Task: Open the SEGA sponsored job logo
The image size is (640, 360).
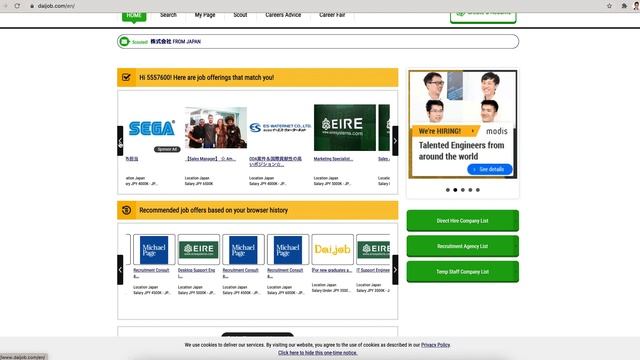Action: tap(151, 128)
